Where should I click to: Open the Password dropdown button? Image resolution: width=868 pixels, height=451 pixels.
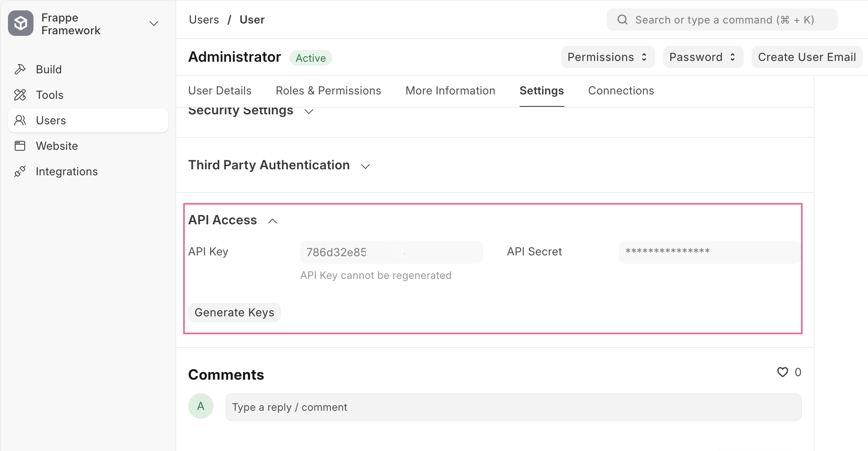(703, 57)
